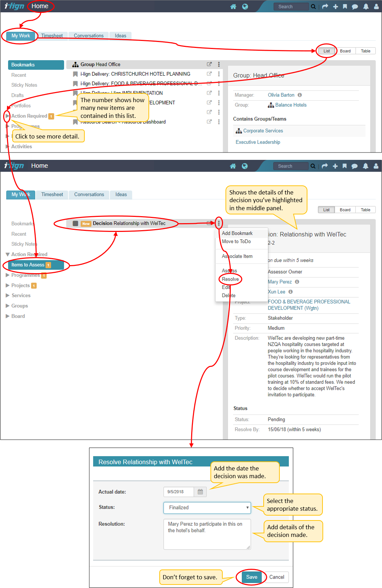Screen dimensions: 382x588
Task: Click the info icon next to Mary Perez
Action: (297, 282)
